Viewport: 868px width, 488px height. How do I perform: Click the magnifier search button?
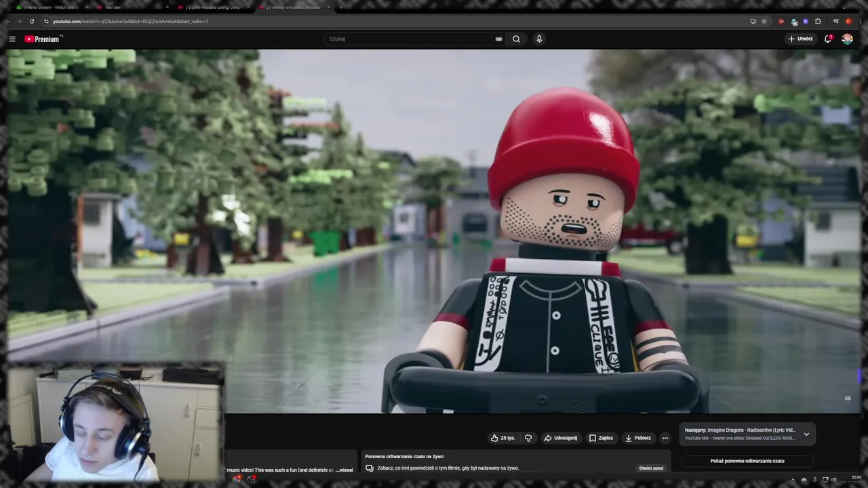pos(516,39)
